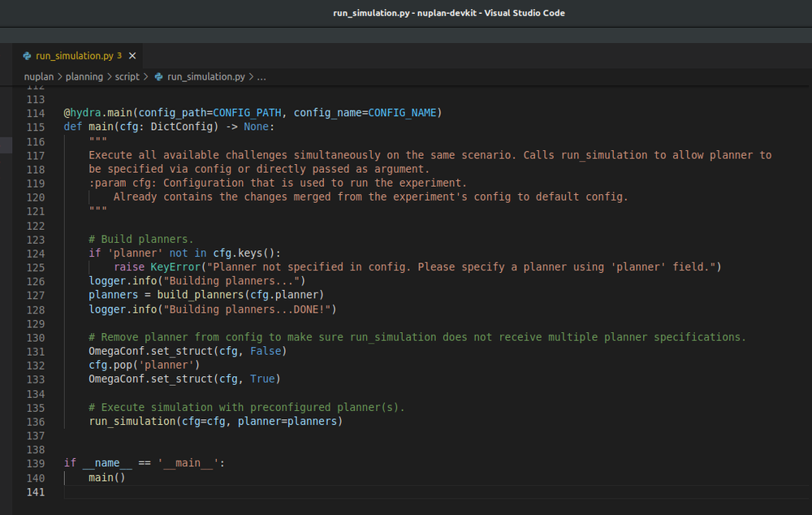Click the window title bar text
812x515 pixels.
tap(449, 13)
